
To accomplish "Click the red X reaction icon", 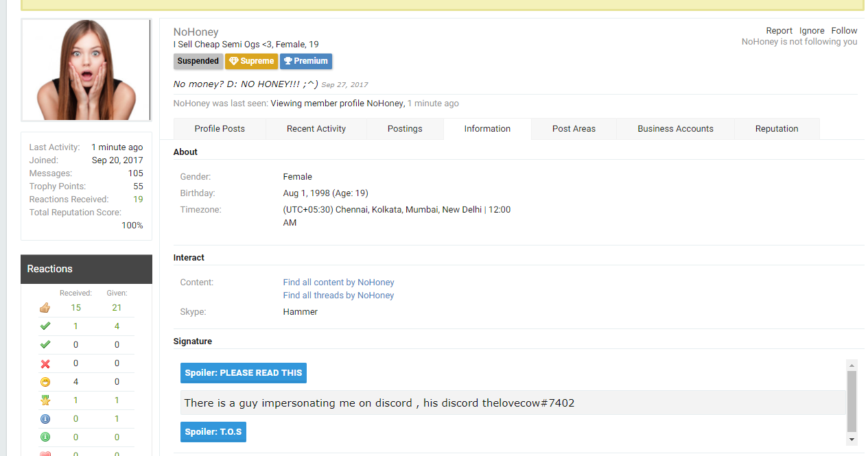I will point(45,363).
